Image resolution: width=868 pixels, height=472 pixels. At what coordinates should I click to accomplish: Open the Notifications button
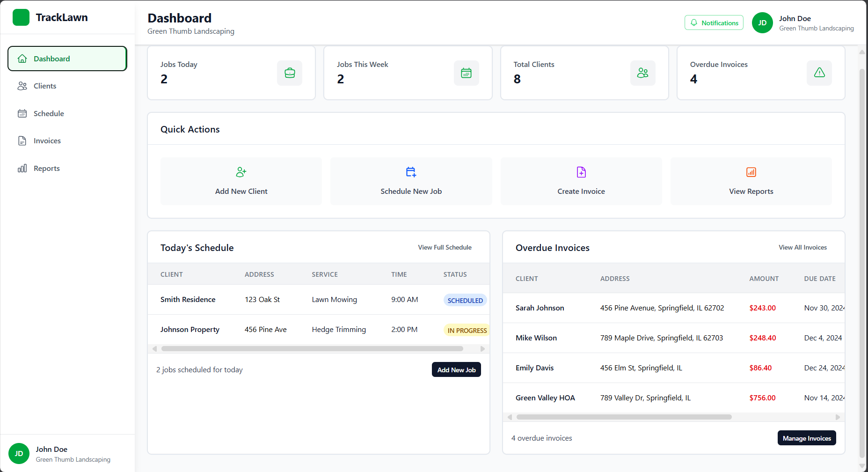point(714,22)
